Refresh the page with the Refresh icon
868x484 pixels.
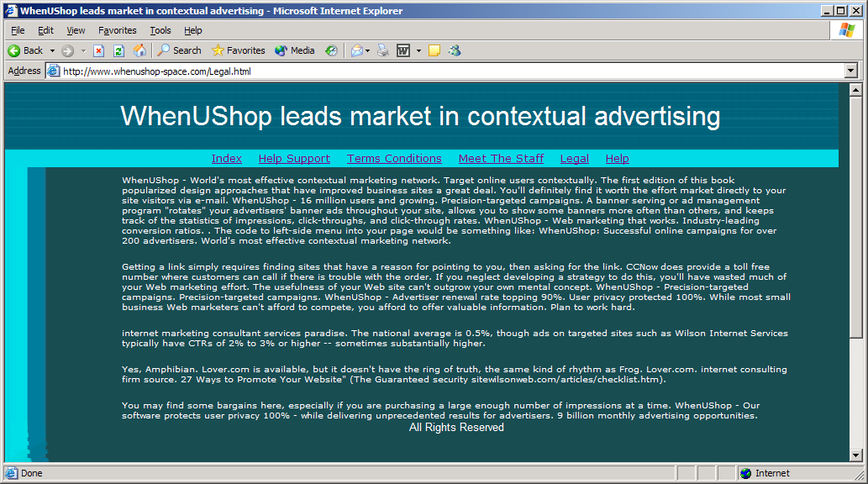118,51
